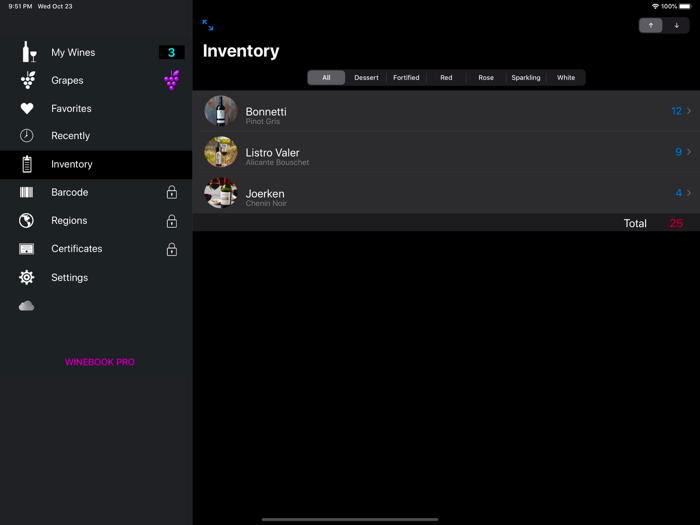Click the Listro Valer wine thumbnail
Viewport: 700px width, 525px height.
tap(221, 152)
